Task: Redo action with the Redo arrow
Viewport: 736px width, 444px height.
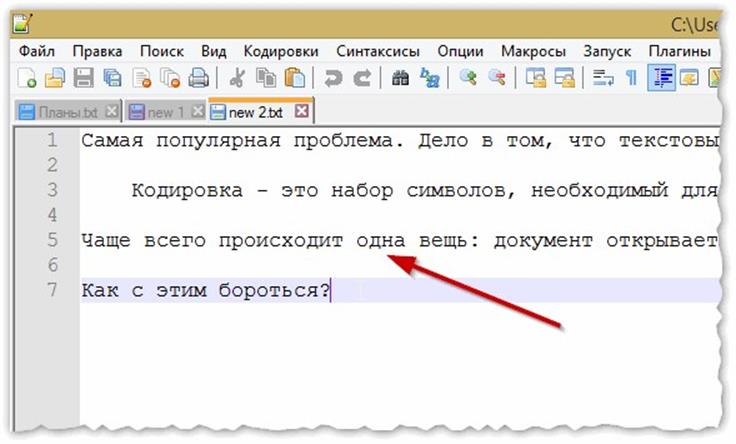Action: [362, 78]
